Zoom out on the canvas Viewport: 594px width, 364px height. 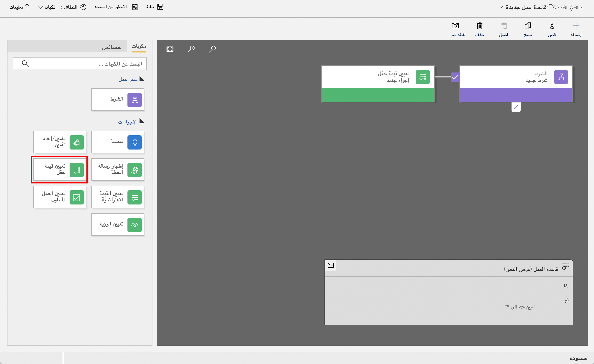coord(212,49)
